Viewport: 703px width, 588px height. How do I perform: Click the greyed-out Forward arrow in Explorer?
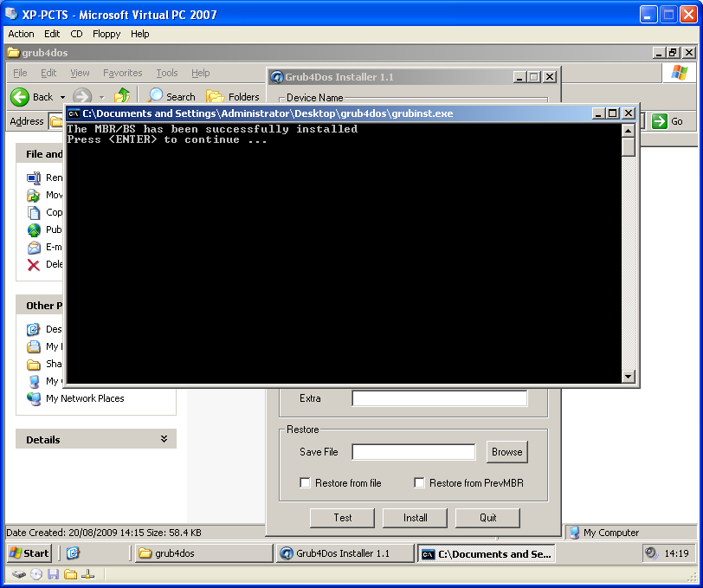[82, 97]
